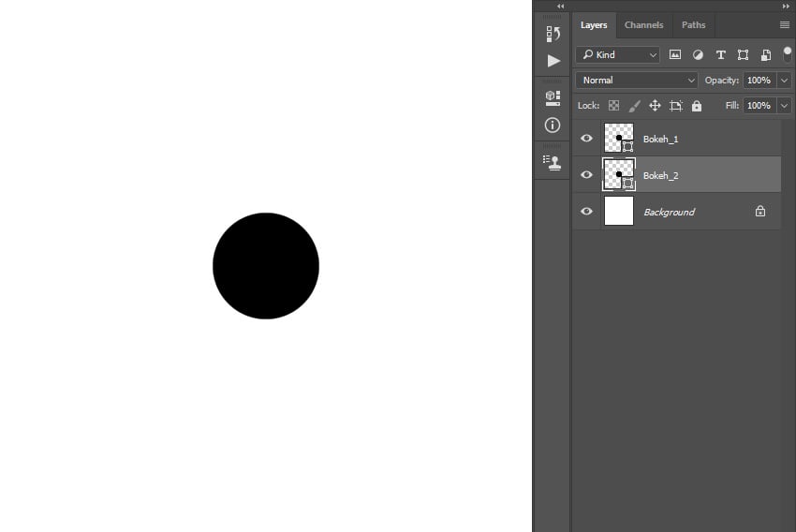Select the Bokeh_2 layer name
The width and height of the screenshot is (796, 532).
(x=660, y=175)
